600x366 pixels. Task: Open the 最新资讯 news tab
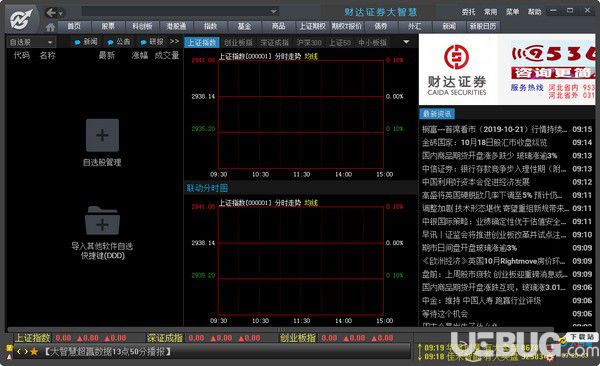click(437, 114)
